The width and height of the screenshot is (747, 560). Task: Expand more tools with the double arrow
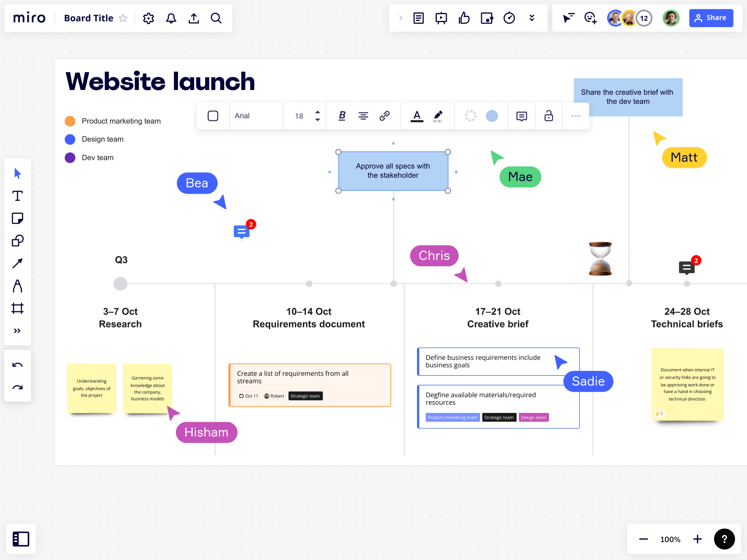point(18,330)
